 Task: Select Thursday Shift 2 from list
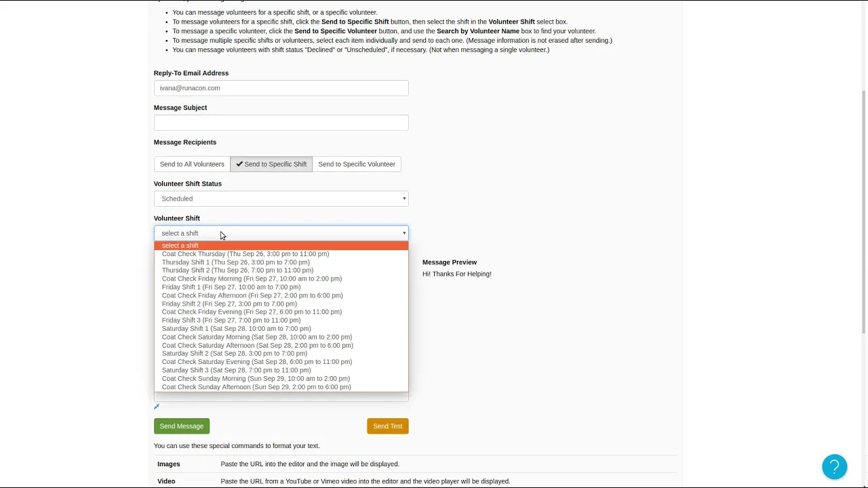(x=281, y=270)
